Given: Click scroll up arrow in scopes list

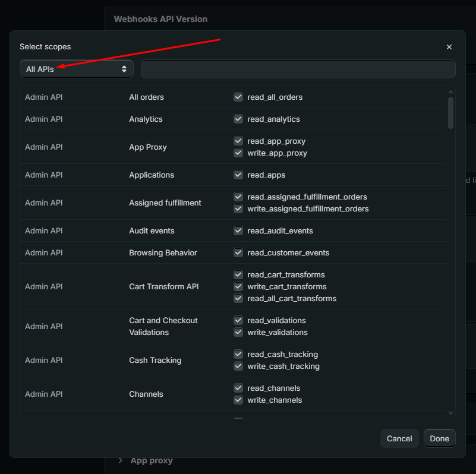Looking at the screenshot, I should coord(450,91).
